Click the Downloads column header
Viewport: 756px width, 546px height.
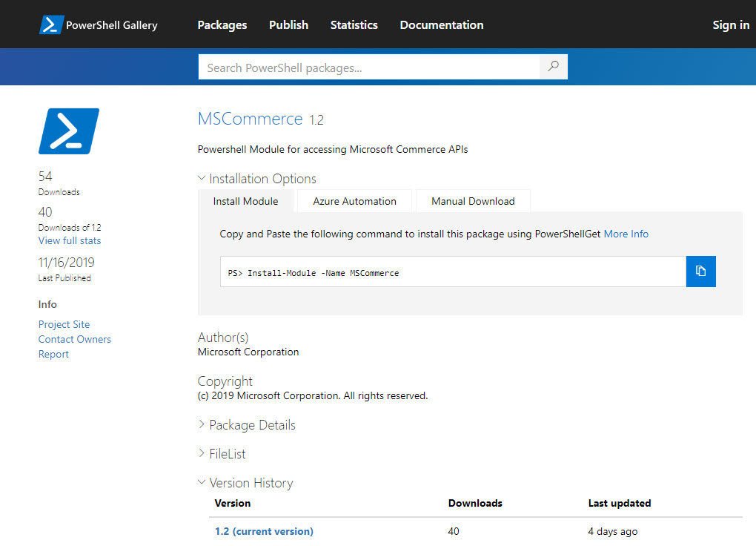click(475, 503)
